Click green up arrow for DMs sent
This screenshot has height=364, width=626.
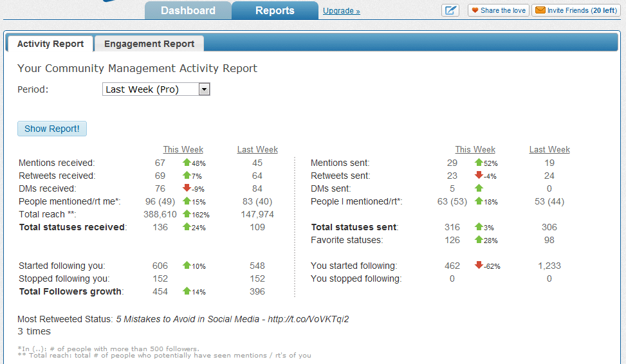pyautogui.click(x=479, y=188)
